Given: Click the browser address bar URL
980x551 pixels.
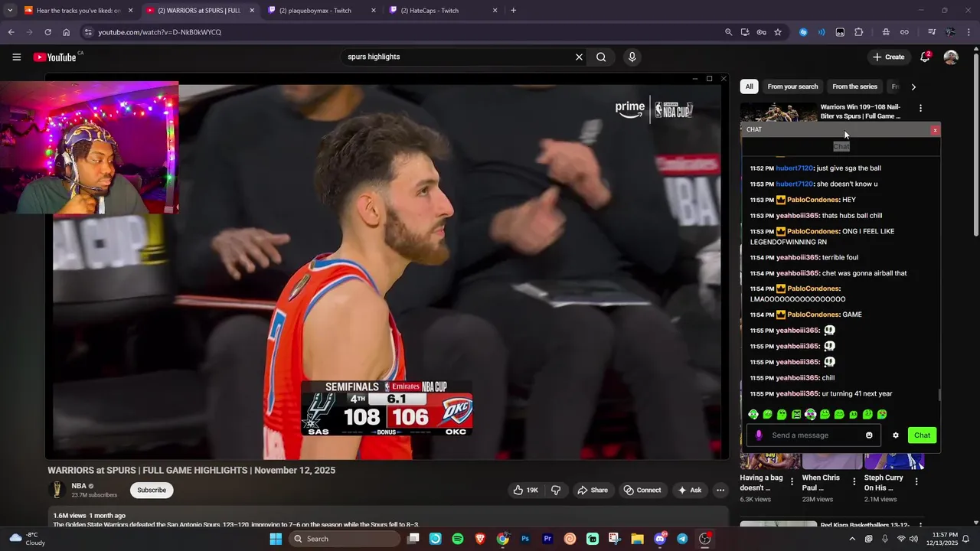Looking at the screenshot, I should tap(159, 32).
